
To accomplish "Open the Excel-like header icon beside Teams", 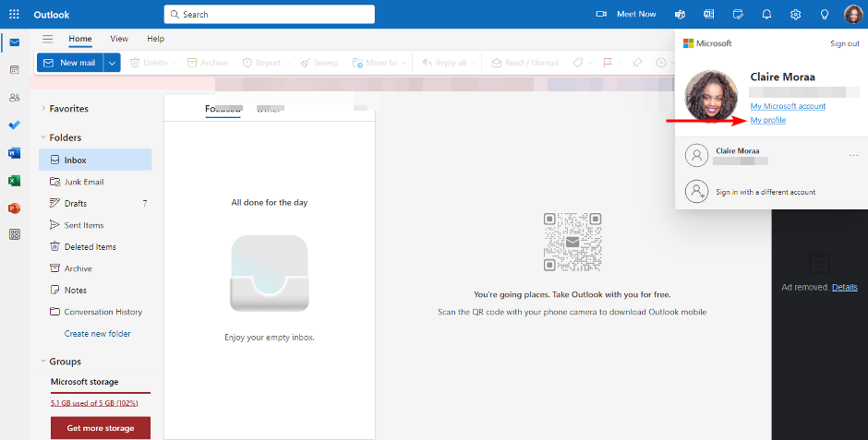I will click(x=708, y=15).
